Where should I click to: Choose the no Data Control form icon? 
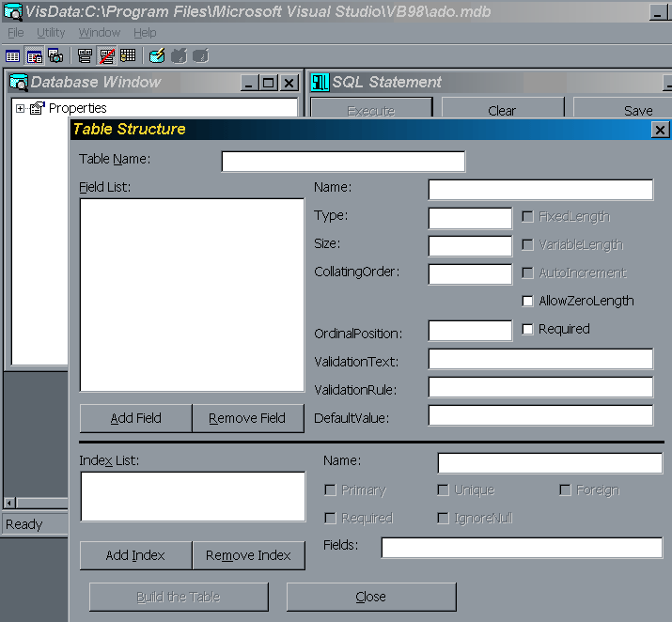[x=107, y=56]
